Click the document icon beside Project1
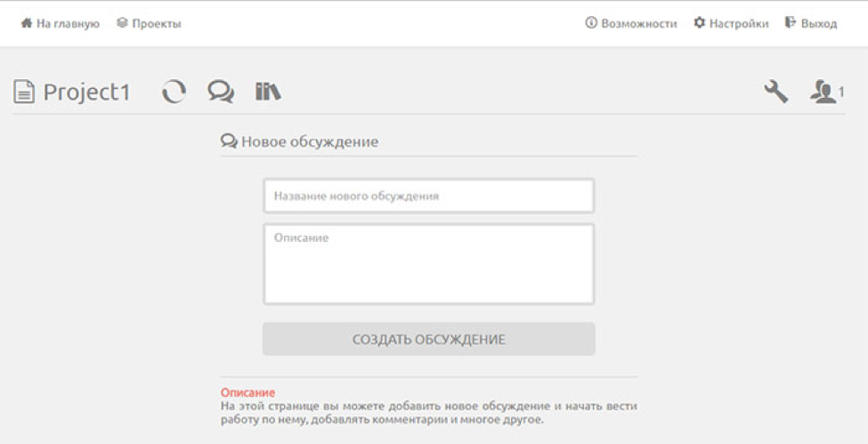 [x=24, y=92]
